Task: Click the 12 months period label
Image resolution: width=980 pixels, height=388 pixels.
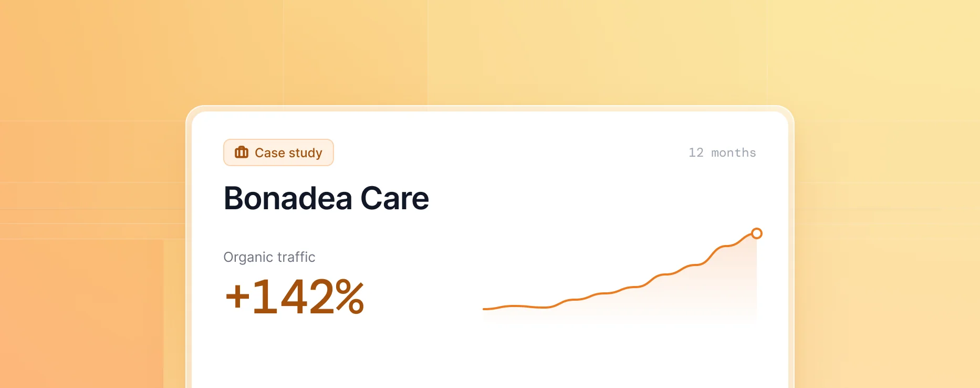Action: (722, 152)
